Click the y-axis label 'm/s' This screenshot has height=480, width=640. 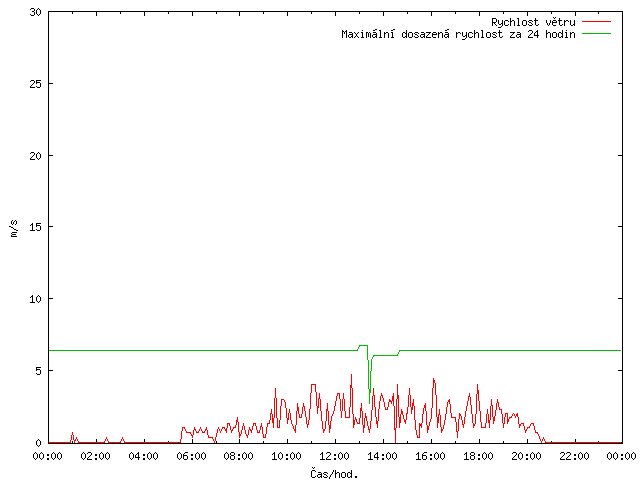14,229
